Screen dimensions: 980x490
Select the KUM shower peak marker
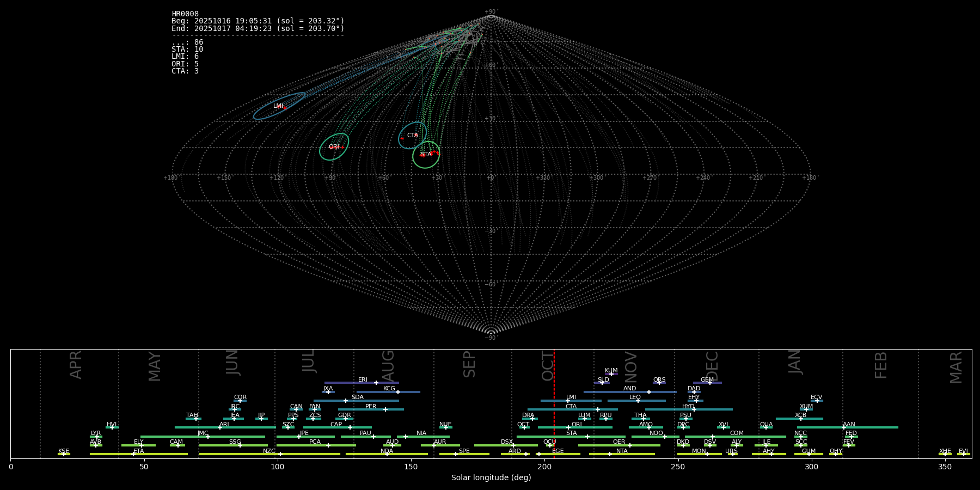pyautogui.click(x=611, y=374)
